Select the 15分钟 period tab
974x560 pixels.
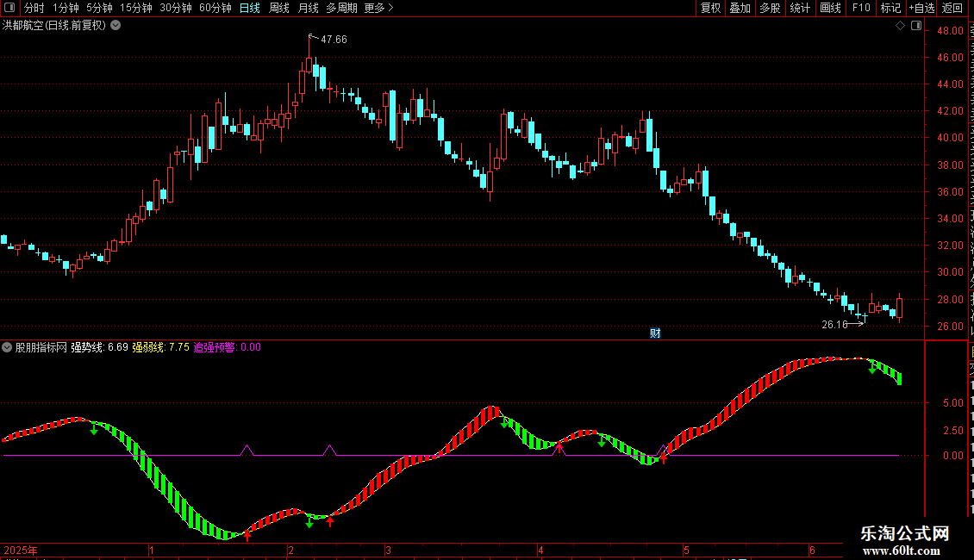[135, 8]
